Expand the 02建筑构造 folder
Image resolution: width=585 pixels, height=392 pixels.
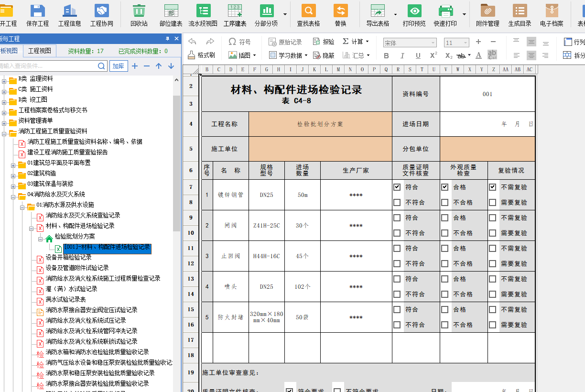coord(13,175)
